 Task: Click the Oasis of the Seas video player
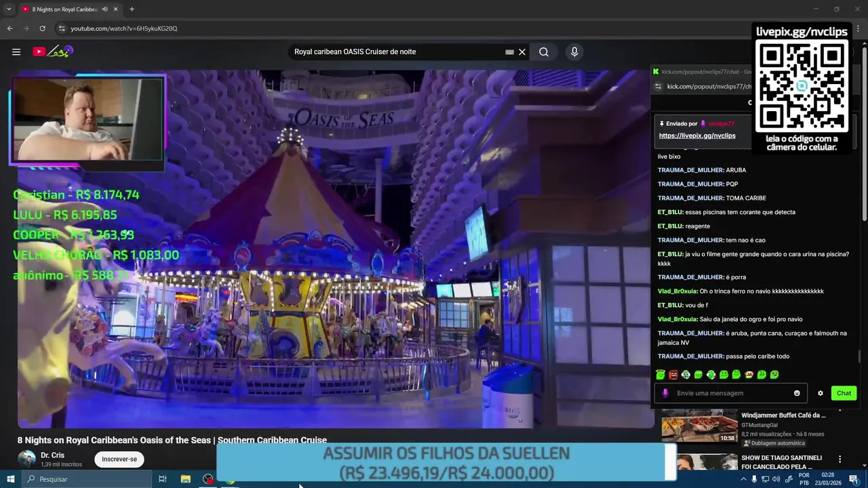pyautogui.click(x=336, y=249)
